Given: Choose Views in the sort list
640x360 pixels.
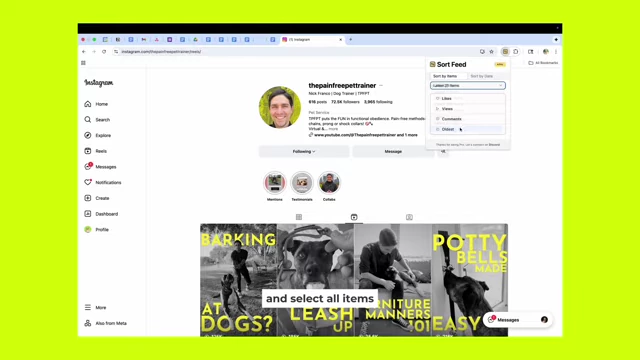Looking at the screenshot, I should pos(468,109).
